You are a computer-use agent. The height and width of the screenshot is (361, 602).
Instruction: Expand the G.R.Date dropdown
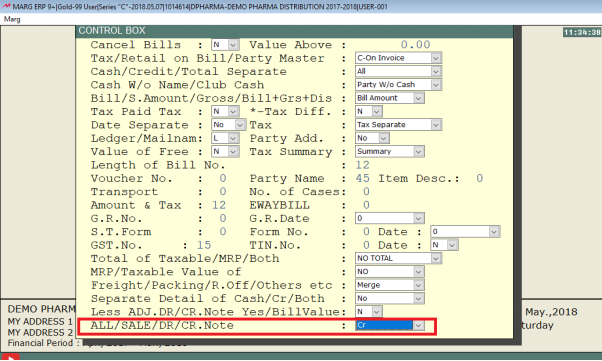tap(390, 218)
